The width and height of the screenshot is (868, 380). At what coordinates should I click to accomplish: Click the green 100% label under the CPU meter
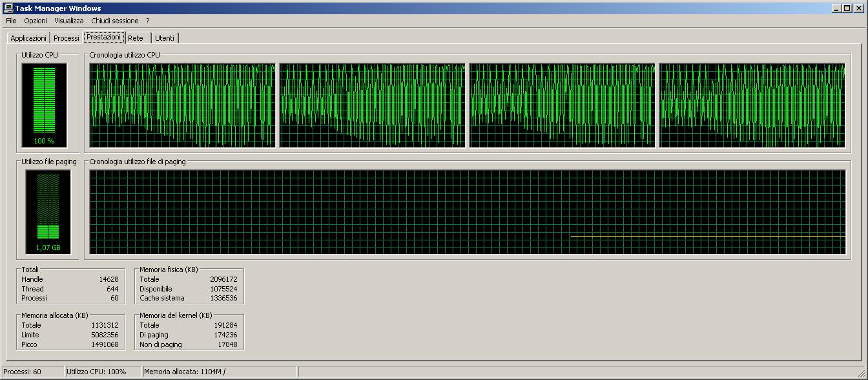[x=45, y=140]
